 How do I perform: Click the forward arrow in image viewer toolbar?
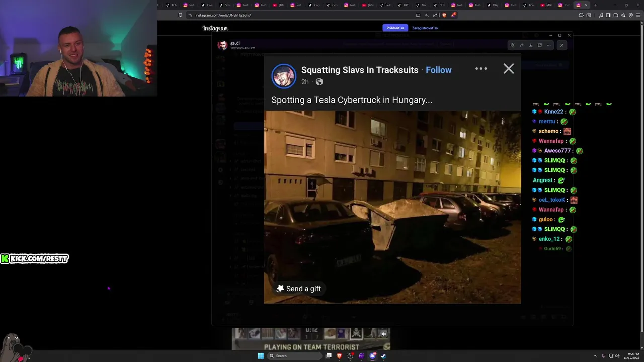(522, 45)
